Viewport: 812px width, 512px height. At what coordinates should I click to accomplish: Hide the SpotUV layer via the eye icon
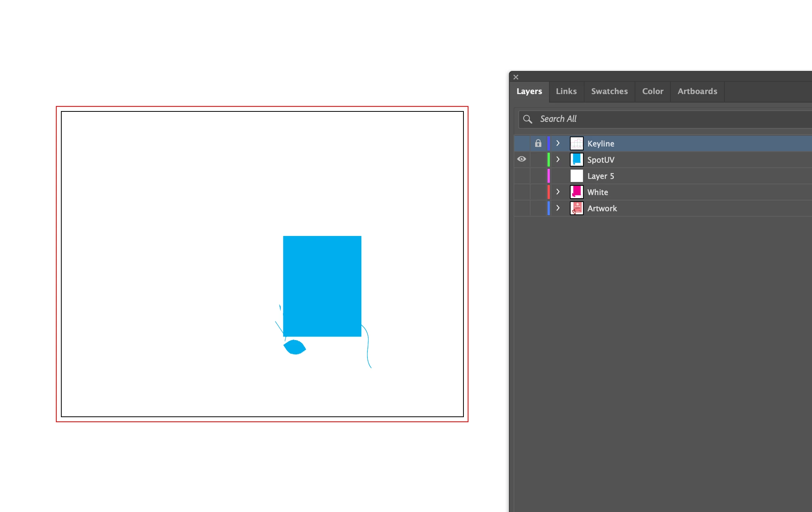point(522,159)
